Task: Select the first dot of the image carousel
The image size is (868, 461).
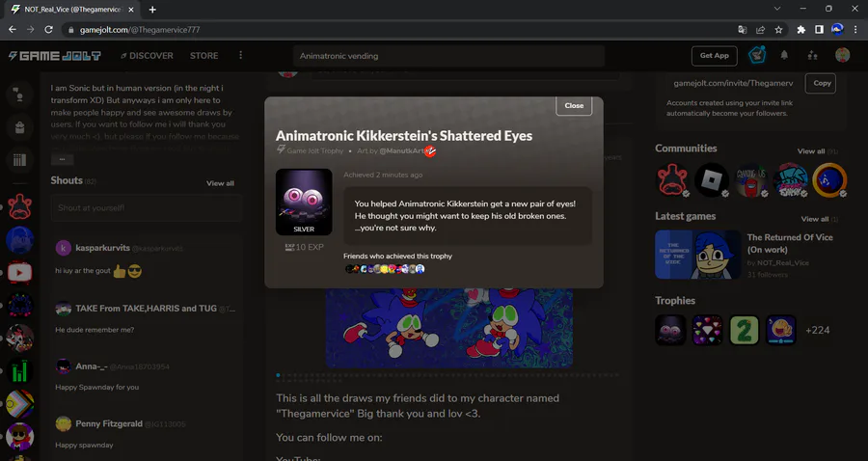Action: click(x=278, y=375)
